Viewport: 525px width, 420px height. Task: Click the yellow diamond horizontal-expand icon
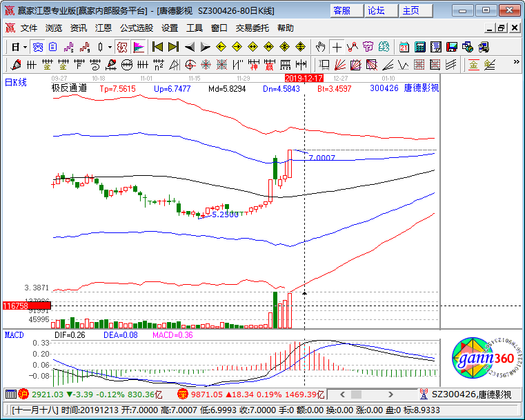click(x=252, y=47)
